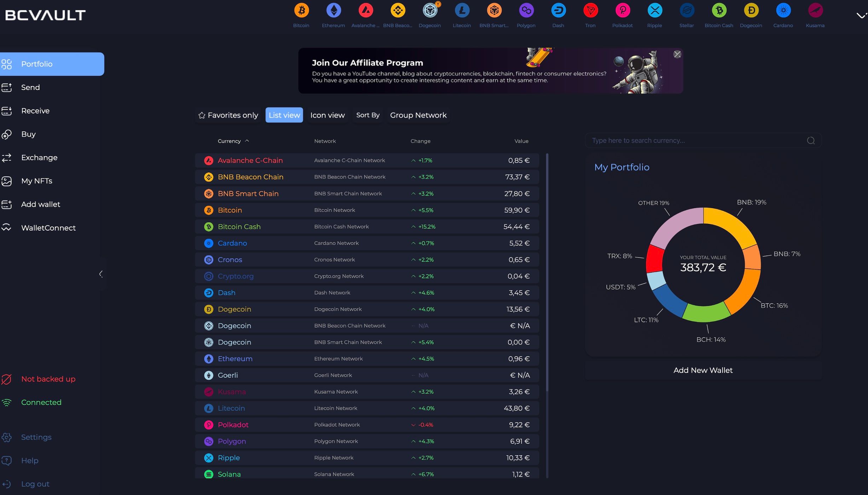Toggle Favorites only filter
This screenshot has height=495, width=868.
228,115
